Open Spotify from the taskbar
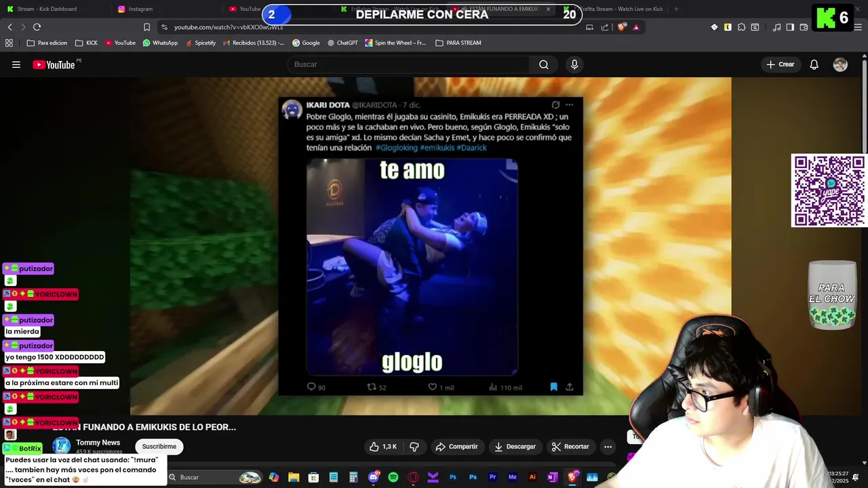The width and height of the screenshot is (868, 488). [393, 477]
